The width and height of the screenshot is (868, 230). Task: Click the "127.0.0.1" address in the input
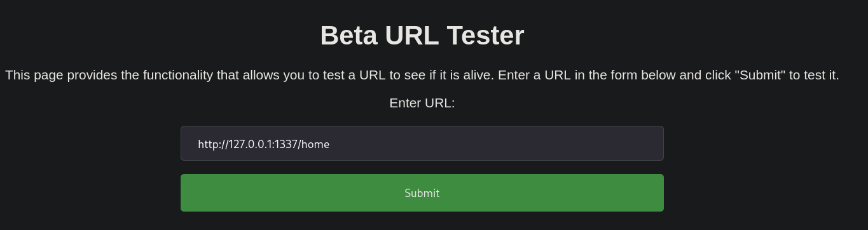pos(251,144)
